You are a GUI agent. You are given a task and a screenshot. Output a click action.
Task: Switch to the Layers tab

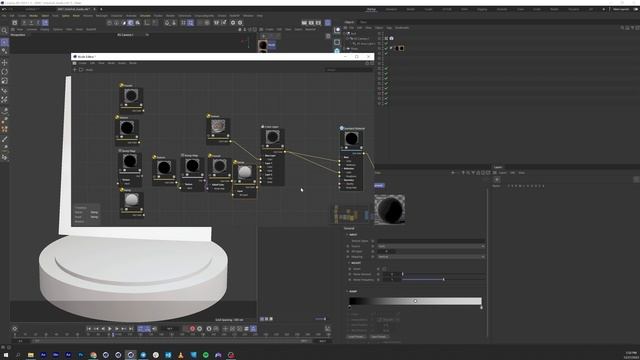click(x=498, y=167)
